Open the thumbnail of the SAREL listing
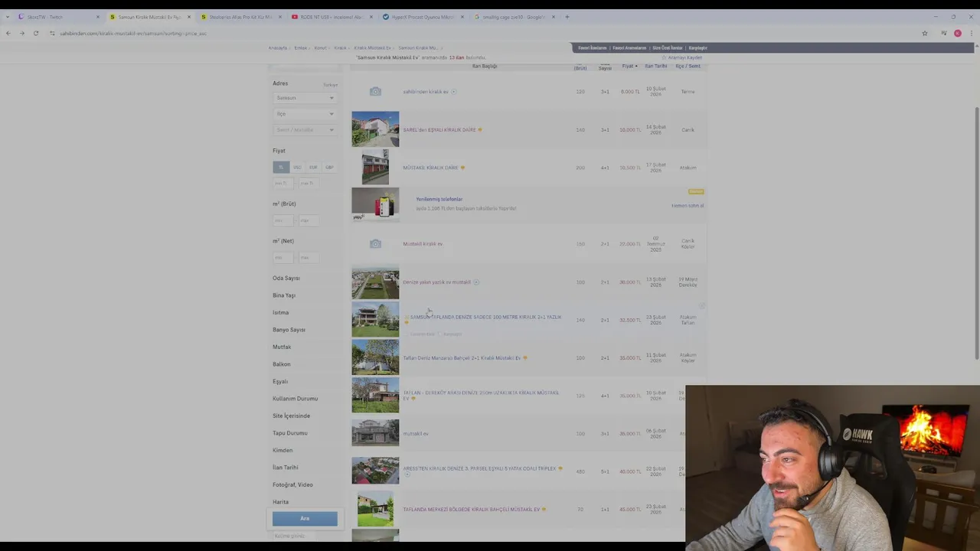Viewport: 980px width, 551px height. (375, 129)
